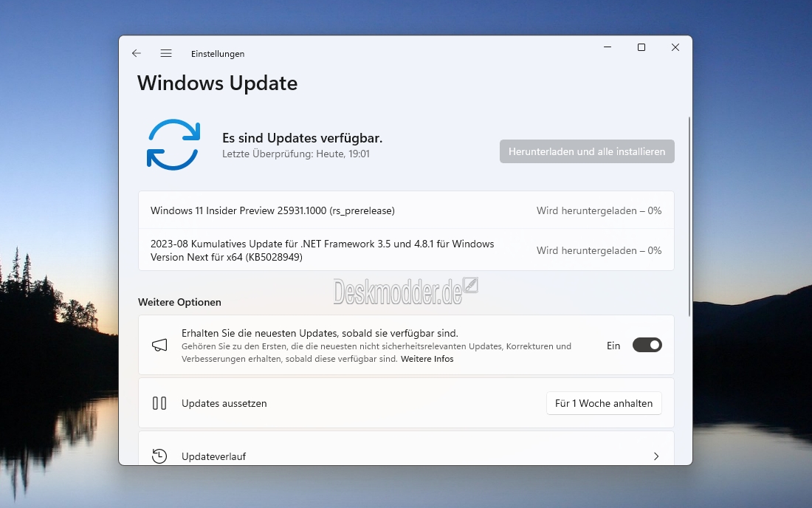Click the Ein label next to the toggle
The width and height of the screenshot is (812, 508).
(613, 346)
